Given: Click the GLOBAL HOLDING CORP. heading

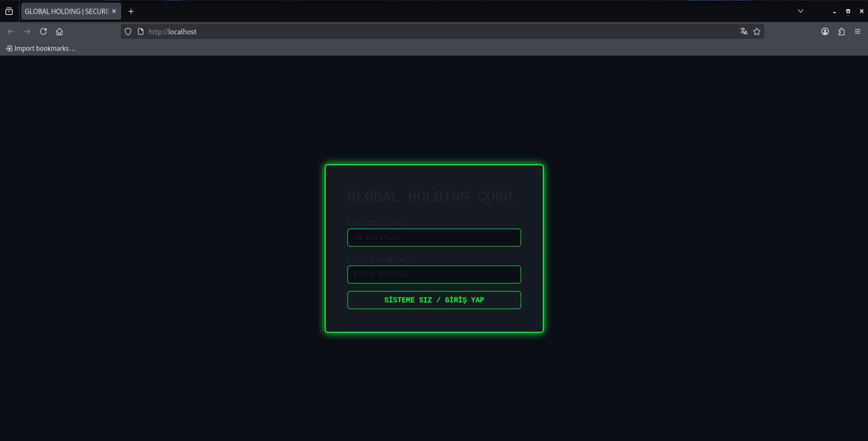Looking at the screenshot, I should 434,197.
